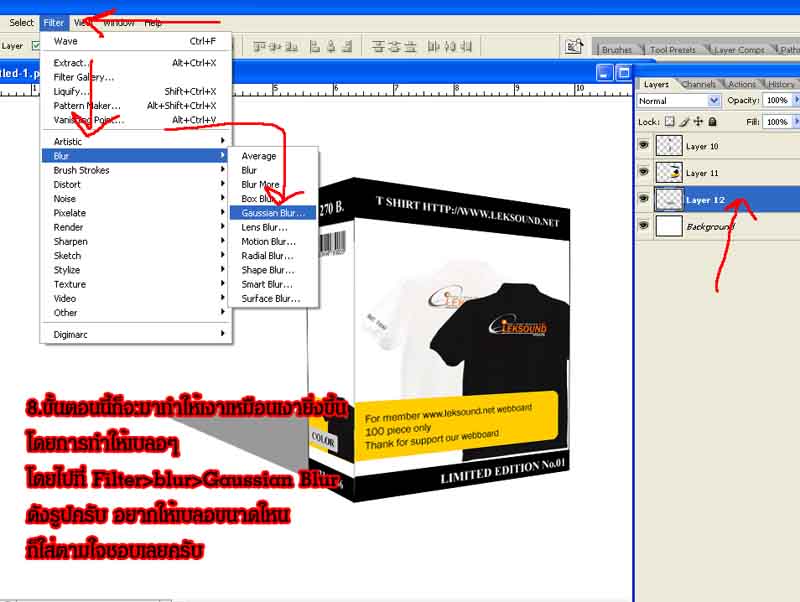Viewport: 800px width, 602px height.
Task: Click the Align Vertical Centers icon
Action: [x=276, y=47]
